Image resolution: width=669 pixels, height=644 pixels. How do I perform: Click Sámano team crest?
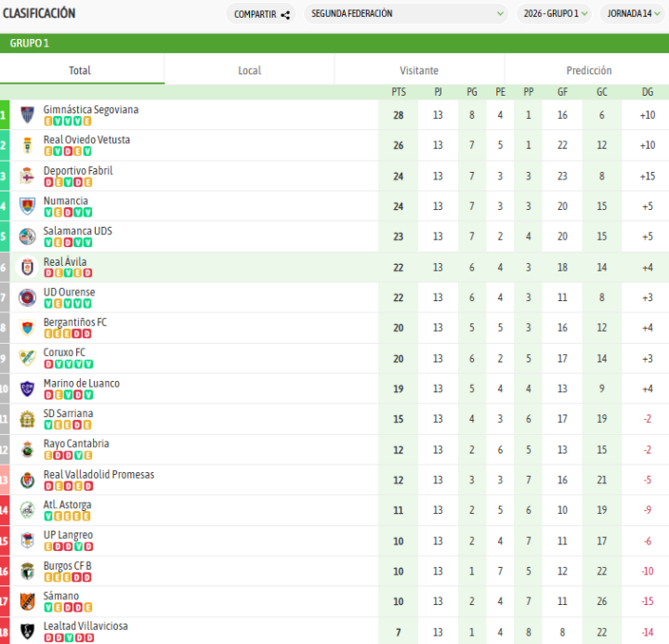click(27, 601)
